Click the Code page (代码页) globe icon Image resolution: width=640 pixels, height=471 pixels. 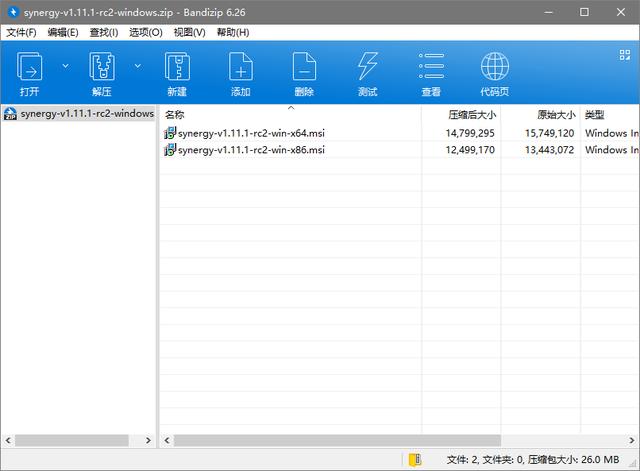point(495,67)
